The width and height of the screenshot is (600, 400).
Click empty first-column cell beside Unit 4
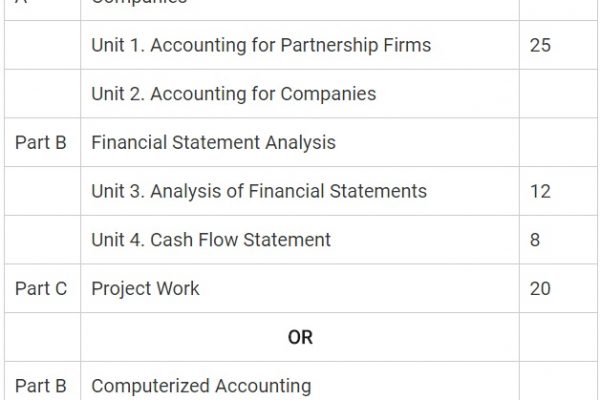tap(41, 240)
